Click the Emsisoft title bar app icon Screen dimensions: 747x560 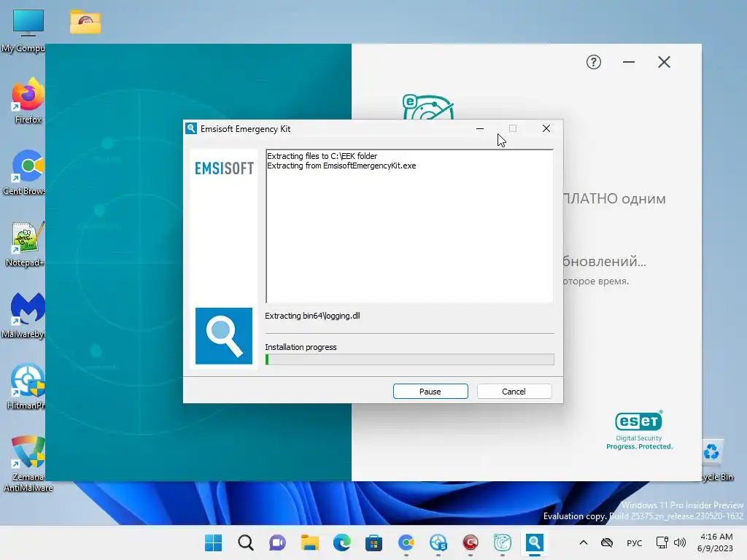coord(192,128)
